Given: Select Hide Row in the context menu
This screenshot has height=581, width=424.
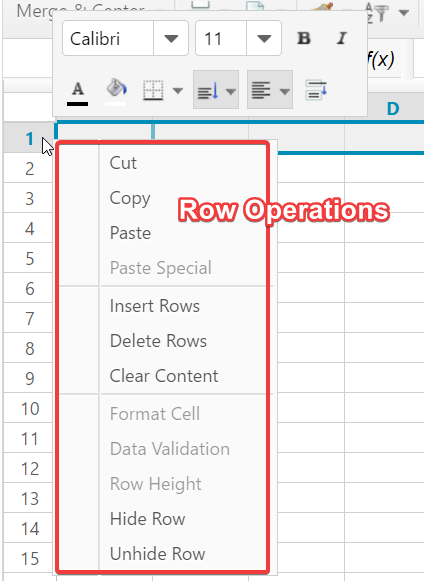Looking at the screenshot, I should [148, 519].
